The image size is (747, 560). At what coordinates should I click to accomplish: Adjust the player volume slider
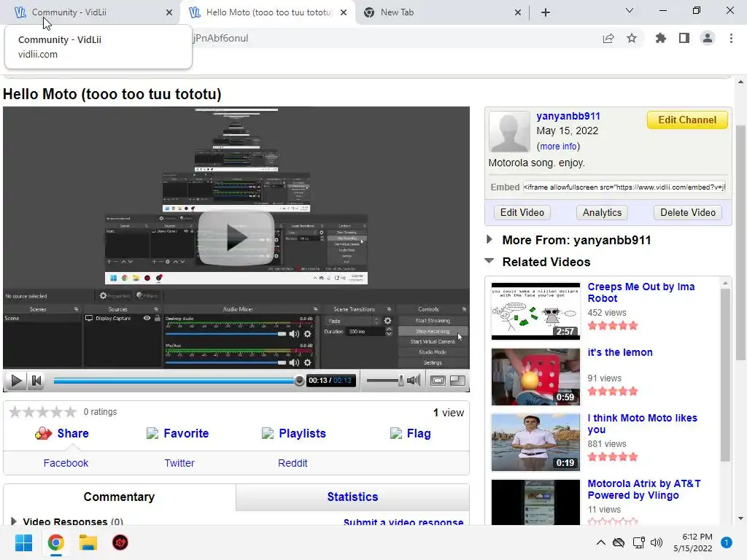click(385, 381)
